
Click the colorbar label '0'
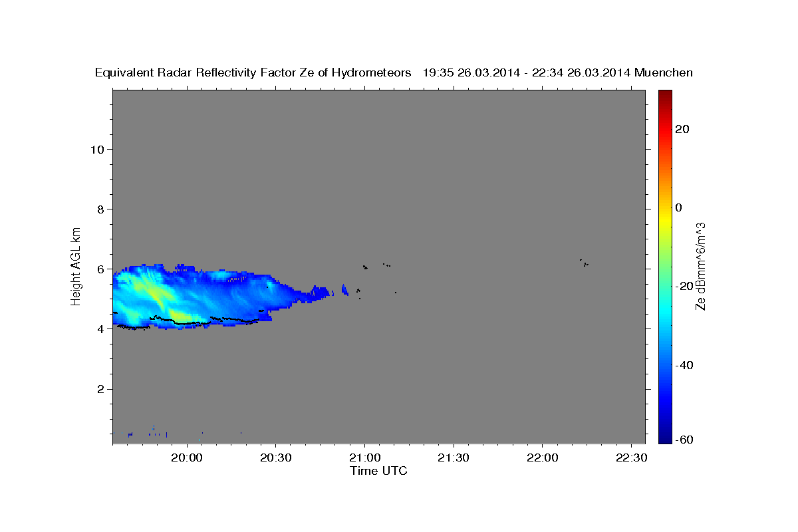point(678,207)
